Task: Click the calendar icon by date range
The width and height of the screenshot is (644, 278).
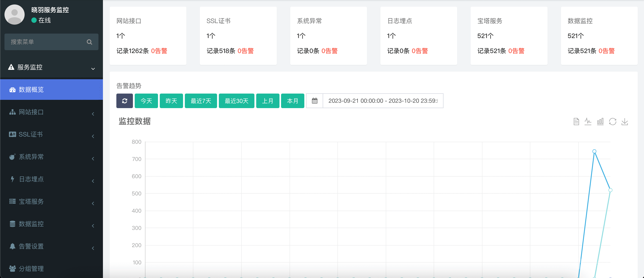Action: [x=314, y=101]
